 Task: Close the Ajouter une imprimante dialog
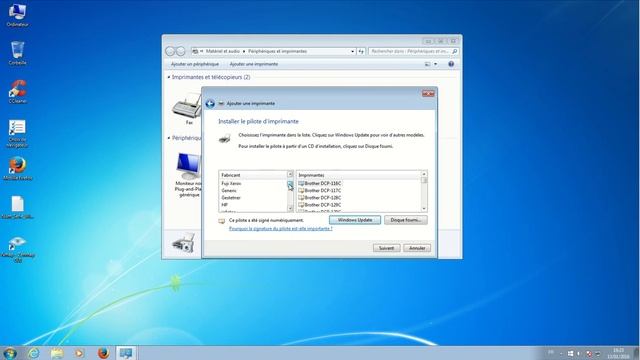(x=428, y=94)
